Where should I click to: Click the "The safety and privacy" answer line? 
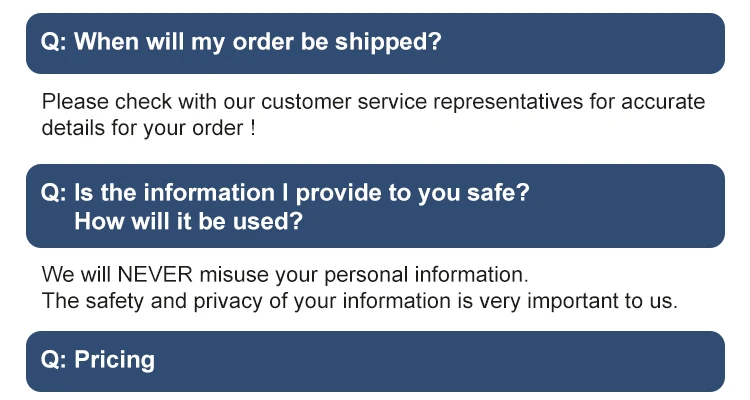(360, 300)
